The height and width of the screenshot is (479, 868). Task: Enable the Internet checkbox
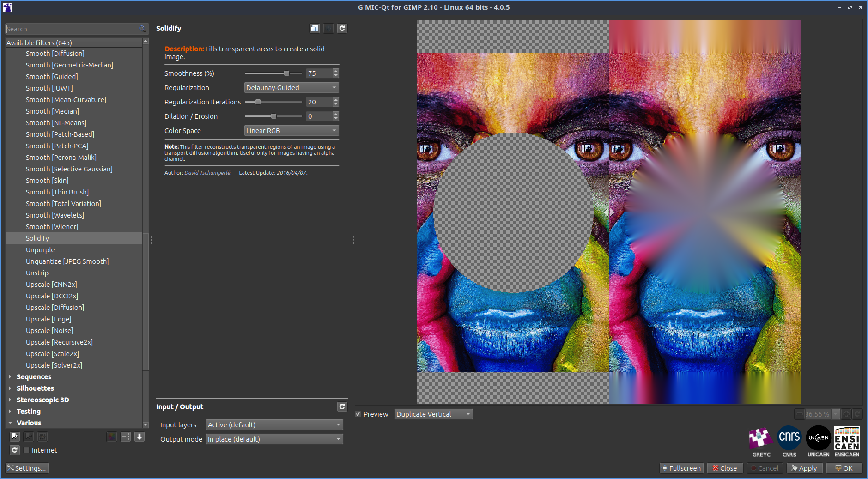[x=26, y=450]
